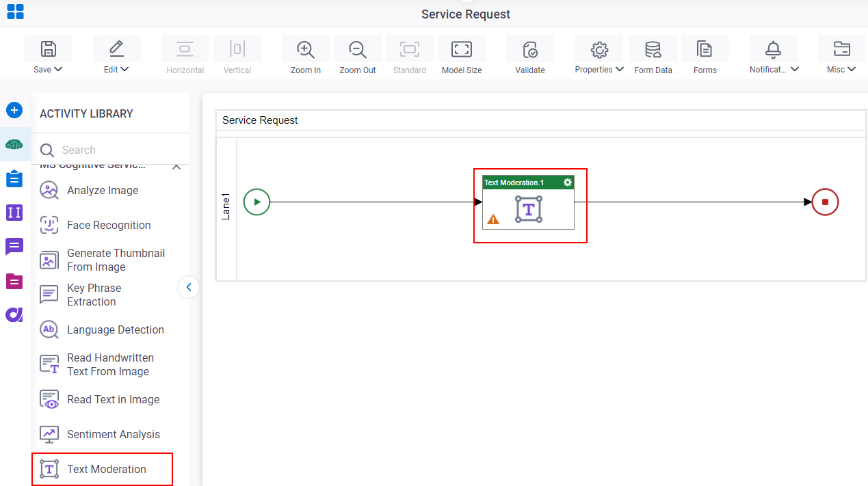
Task: Click the Text Moderation.1 warning triangle
Action: tap(493, 219)
